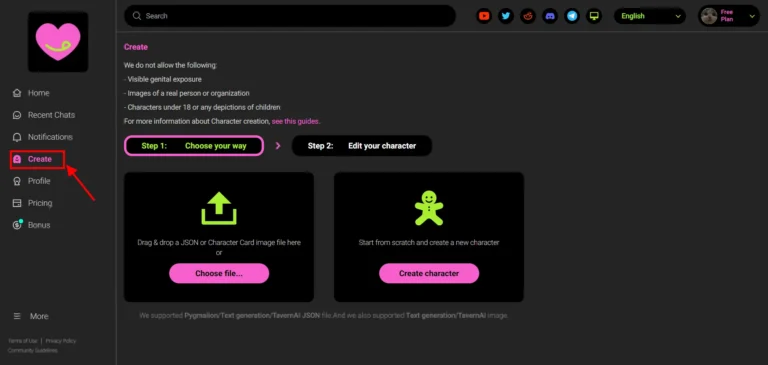This screenshot has width=768, height=365.
Task: Click the Choose file... button
Action: pos(219,273)
